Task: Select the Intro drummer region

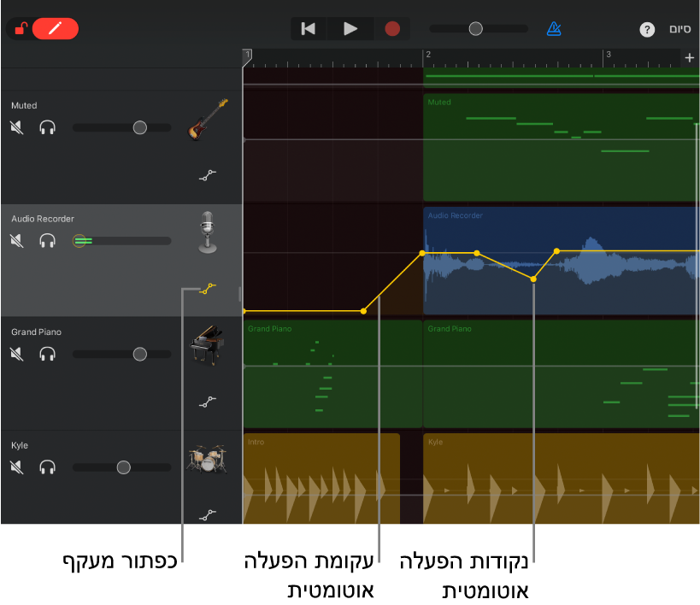Action: (x=321, y=479)
